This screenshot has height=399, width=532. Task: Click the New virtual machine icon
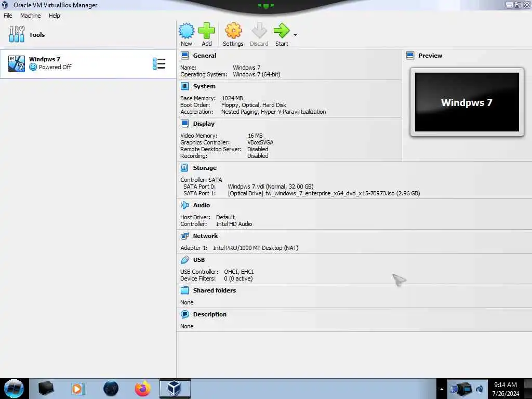tap(187, 31)
